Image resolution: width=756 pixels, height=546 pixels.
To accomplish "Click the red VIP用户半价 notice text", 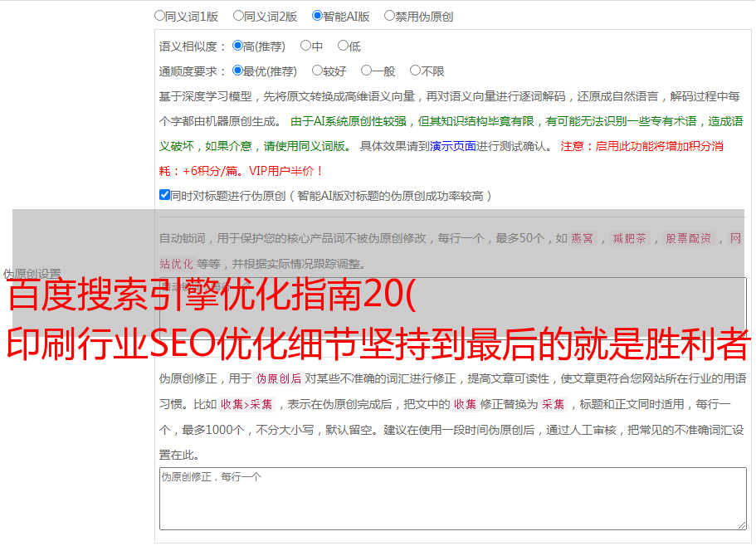I will [x=285, y=171].
